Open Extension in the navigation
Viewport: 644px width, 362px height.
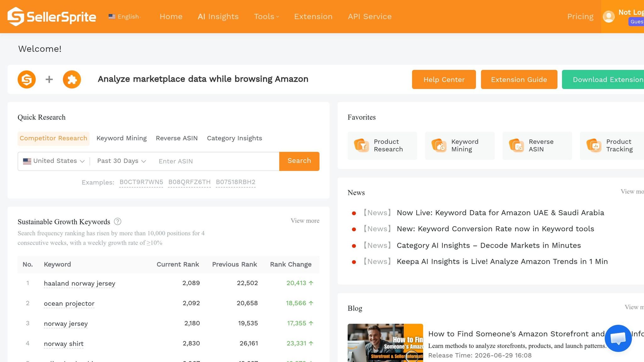pos(313,16)
